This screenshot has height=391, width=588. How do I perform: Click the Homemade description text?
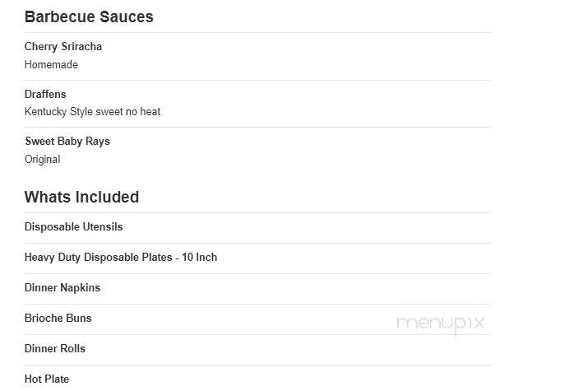[x=51, y=64]
